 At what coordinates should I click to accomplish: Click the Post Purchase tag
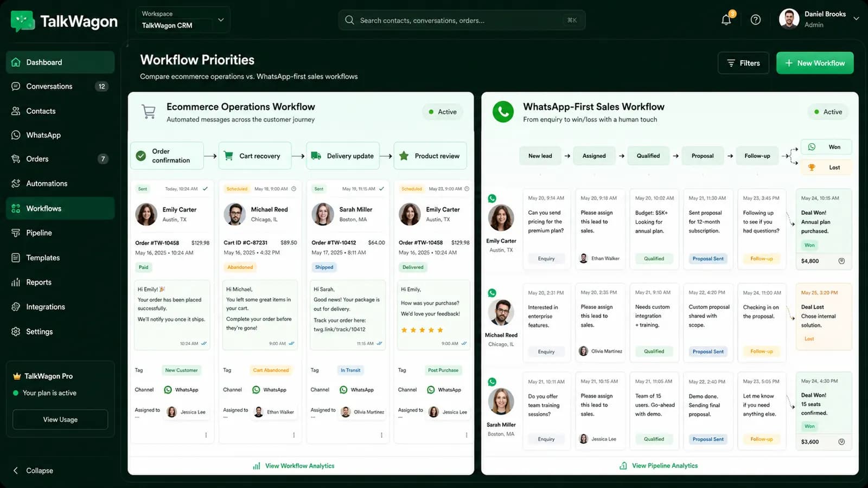[443, 370]
